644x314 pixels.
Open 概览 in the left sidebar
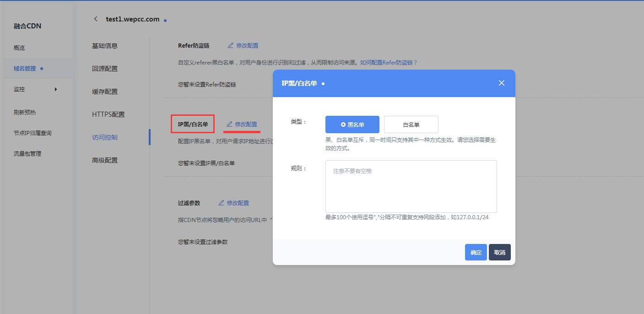pos(19,48)
